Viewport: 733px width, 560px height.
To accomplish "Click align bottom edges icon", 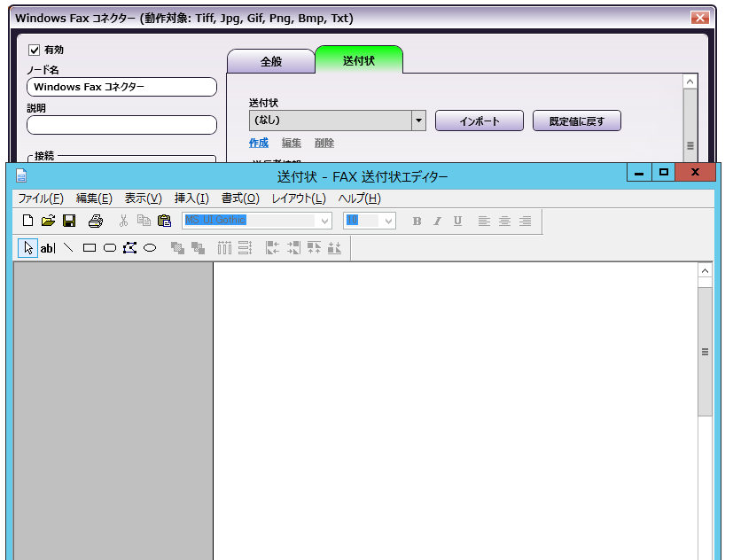I will coord(335,248).
